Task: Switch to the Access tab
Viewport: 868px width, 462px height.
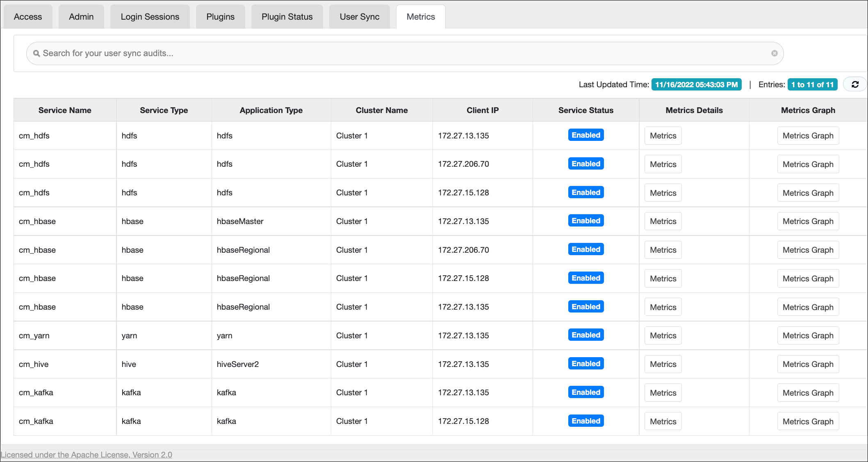Action: (x=28, y=17)
